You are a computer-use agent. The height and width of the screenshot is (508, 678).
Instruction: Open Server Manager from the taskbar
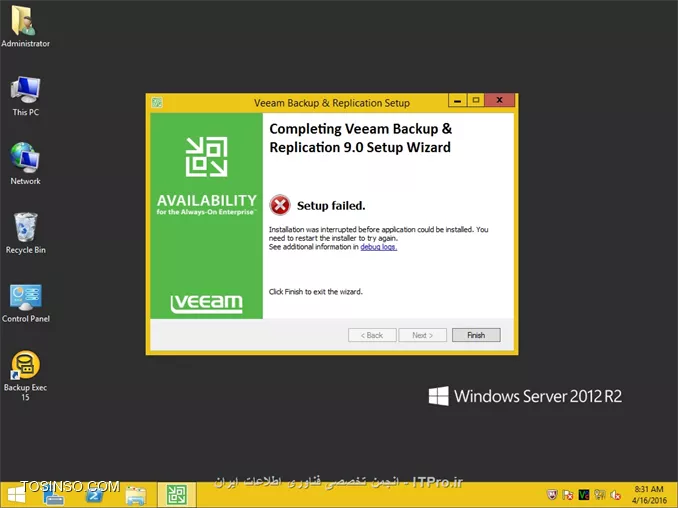tap(54, 495)
